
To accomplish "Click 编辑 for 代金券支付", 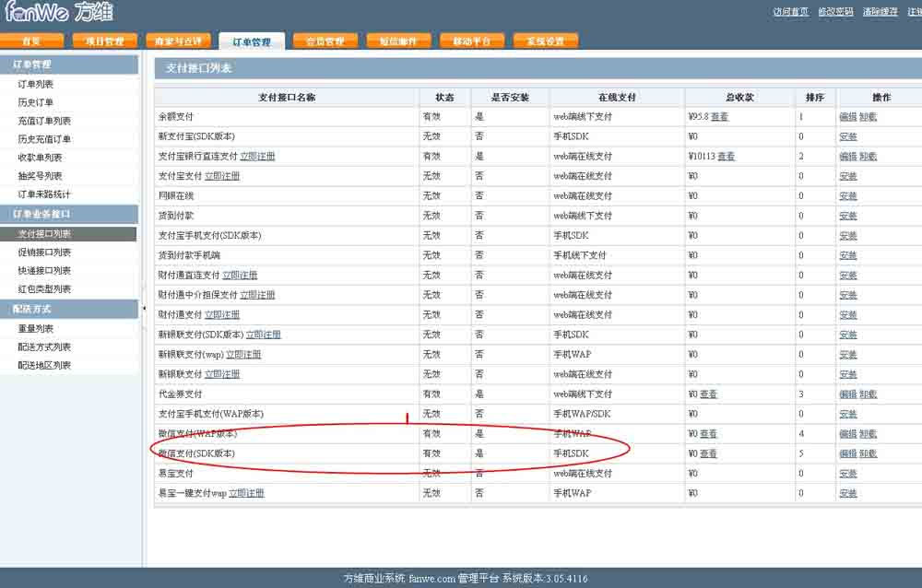I will (848, 394).
